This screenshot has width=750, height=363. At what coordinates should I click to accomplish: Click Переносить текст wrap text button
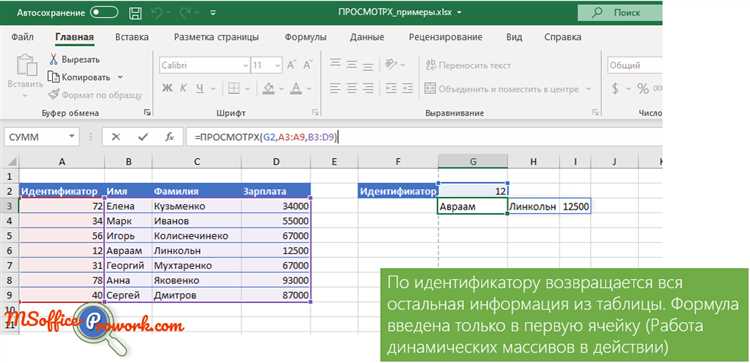coord(468,66)
